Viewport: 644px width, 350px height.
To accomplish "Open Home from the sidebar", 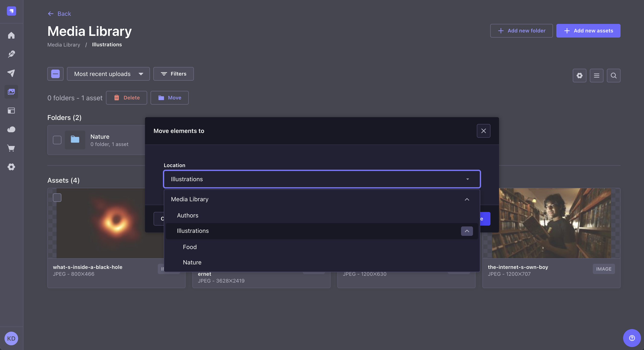I will pyautogui.click(x=11, y=35).
